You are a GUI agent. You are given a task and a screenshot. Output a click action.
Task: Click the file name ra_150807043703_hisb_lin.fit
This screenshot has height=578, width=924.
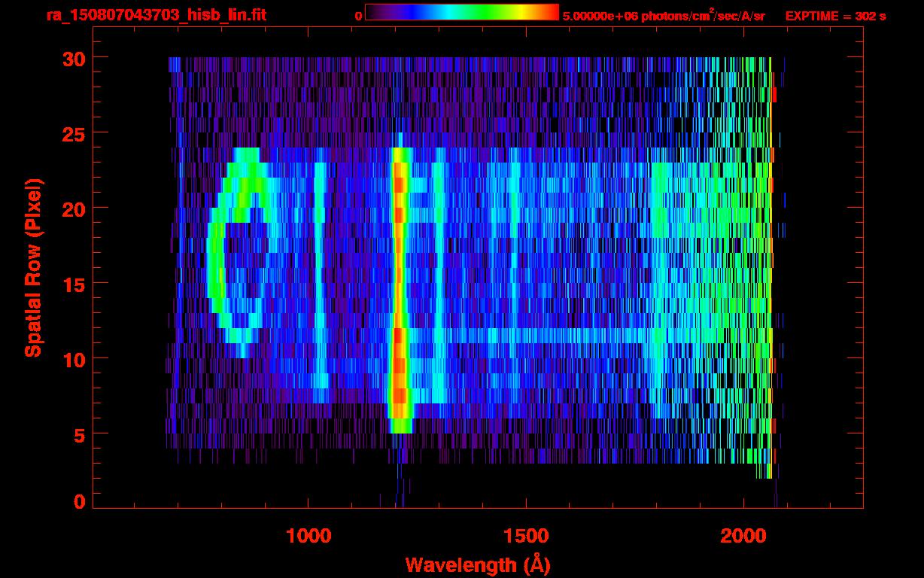(x=156, y=15)
